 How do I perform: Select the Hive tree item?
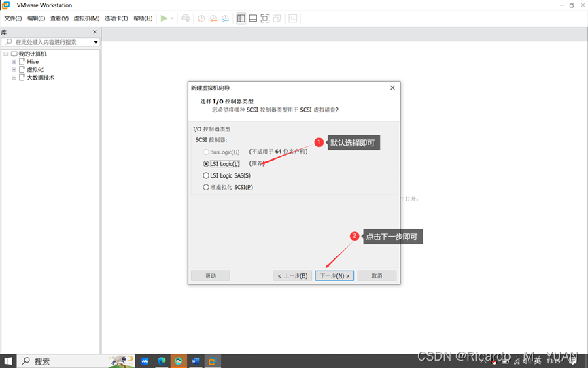(33, 62)
